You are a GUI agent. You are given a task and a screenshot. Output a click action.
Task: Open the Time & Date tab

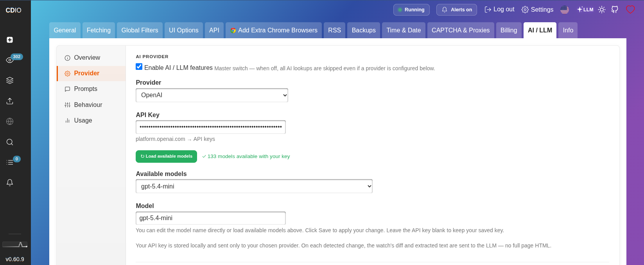point(404,30)
